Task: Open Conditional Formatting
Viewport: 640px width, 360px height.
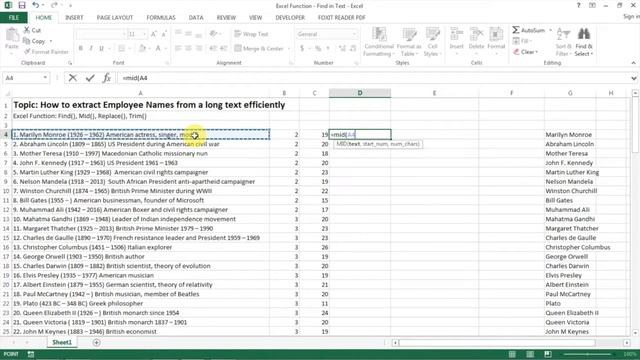Action: coord(379,42)
